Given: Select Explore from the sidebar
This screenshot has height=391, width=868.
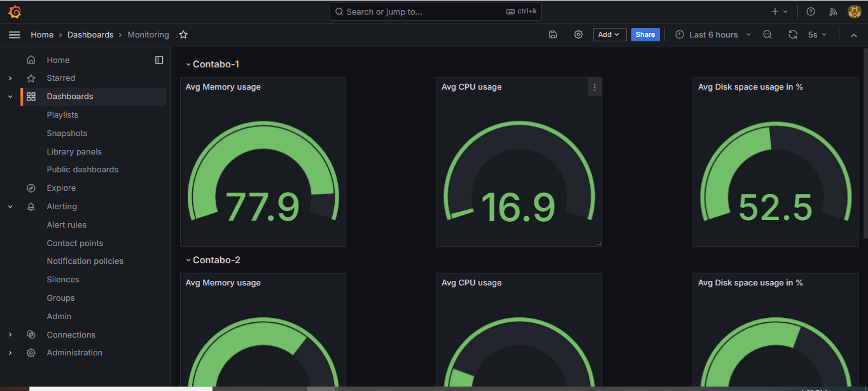Looking at the screenshot, I should click(x=61, y=188).
